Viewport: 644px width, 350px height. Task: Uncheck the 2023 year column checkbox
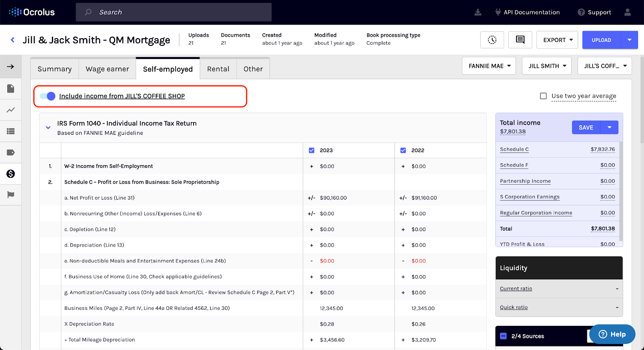312,150
